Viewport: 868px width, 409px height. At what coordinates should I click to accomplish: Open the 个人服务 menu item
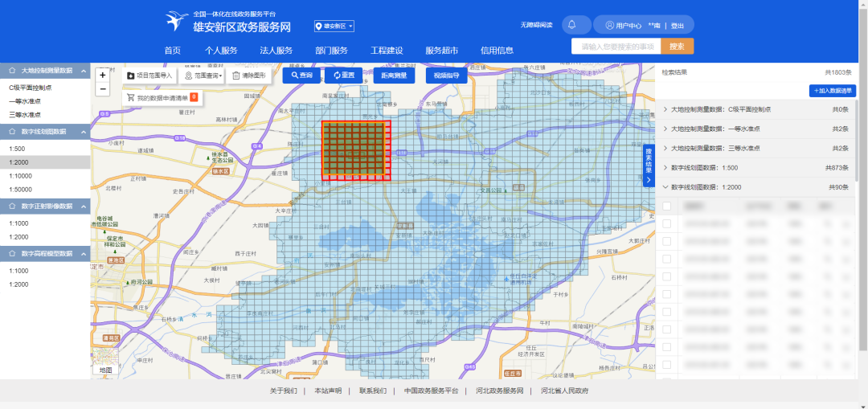(x=221, y=51)
